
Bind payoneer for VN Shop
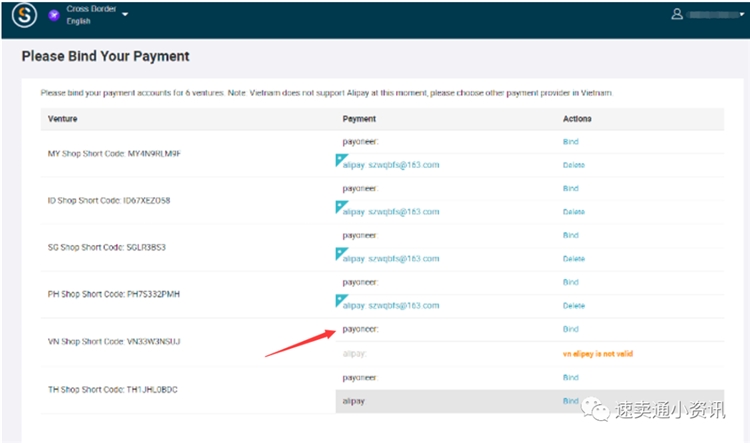[x=571, y=329]
